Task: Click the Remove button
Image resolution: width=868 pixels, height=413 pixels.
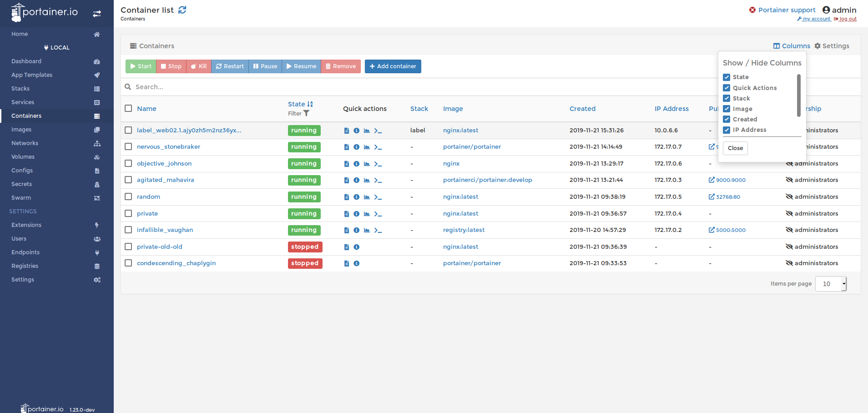Action: click(x=341, y=66)
